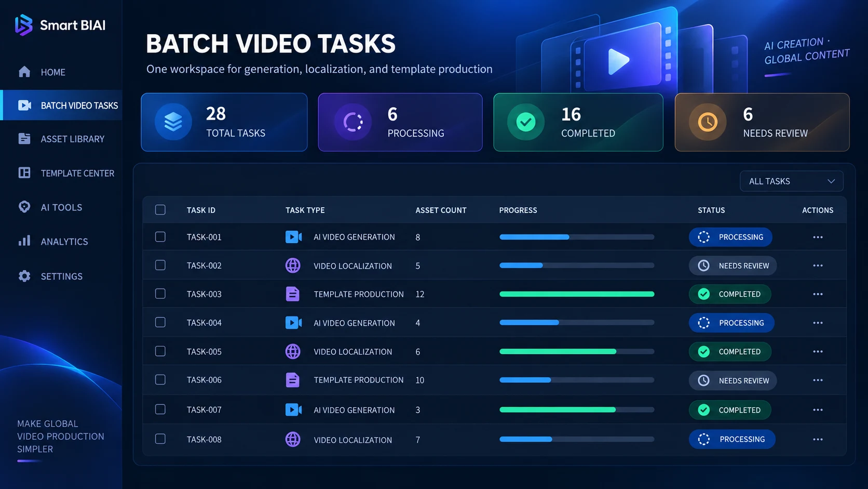868x489 pixels.
Task: Click the Smart BIAI logo icon
Action: [24, 25]
